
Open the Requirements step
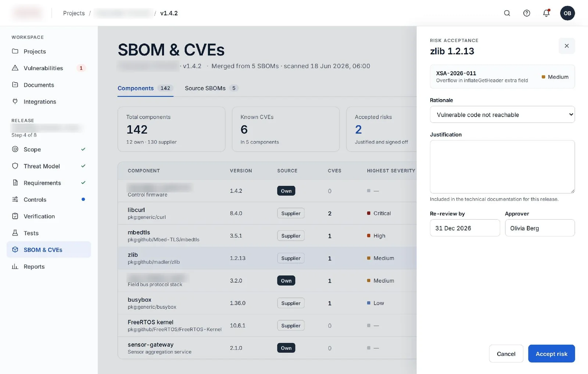[x=49, y=183]
